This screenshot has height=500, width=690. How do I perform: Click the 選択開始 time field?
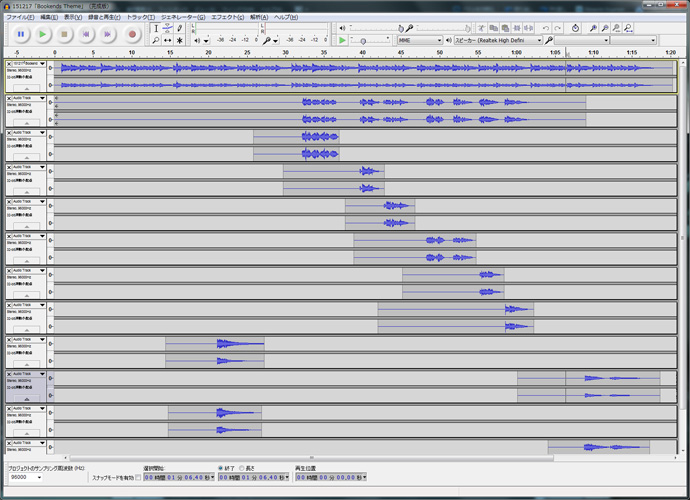179,478
